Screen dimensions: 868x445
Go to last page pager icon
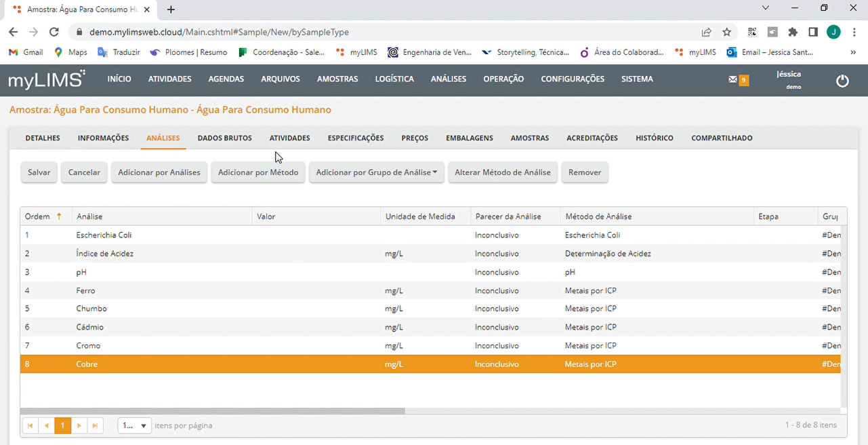(96, 425)
